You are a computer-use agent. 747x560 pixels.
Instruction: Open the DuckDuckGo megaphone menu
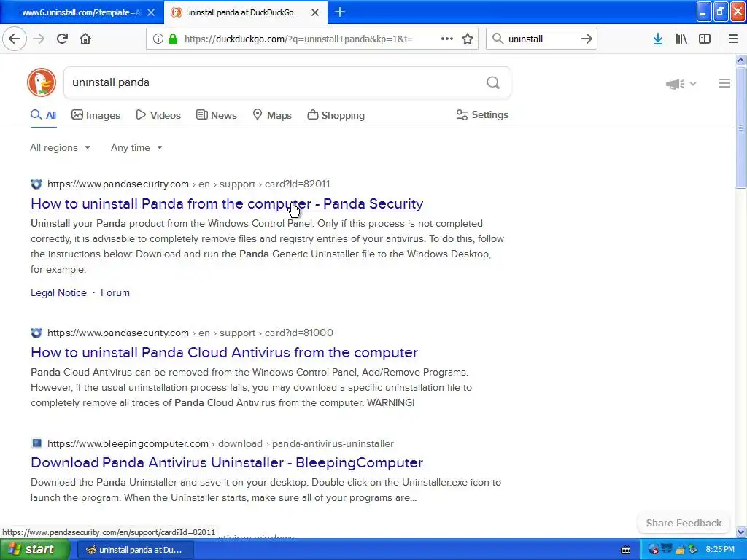(x=681, y=84)
